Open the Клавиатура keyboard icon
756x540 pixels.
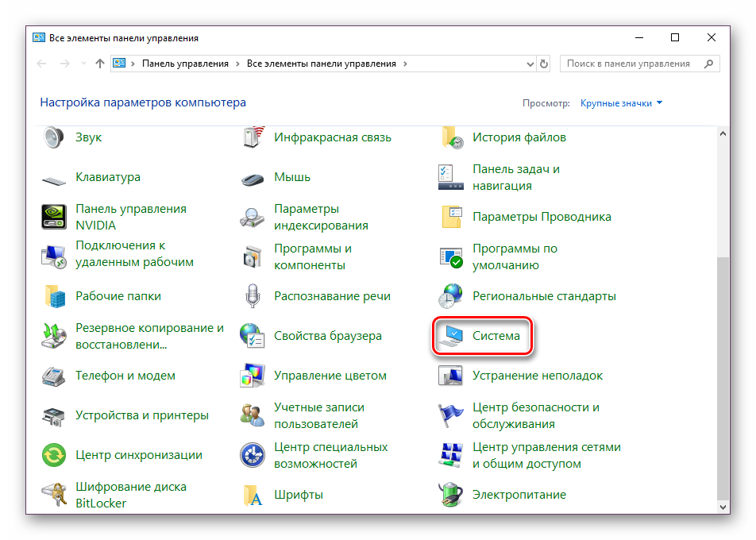pos(53,181)
